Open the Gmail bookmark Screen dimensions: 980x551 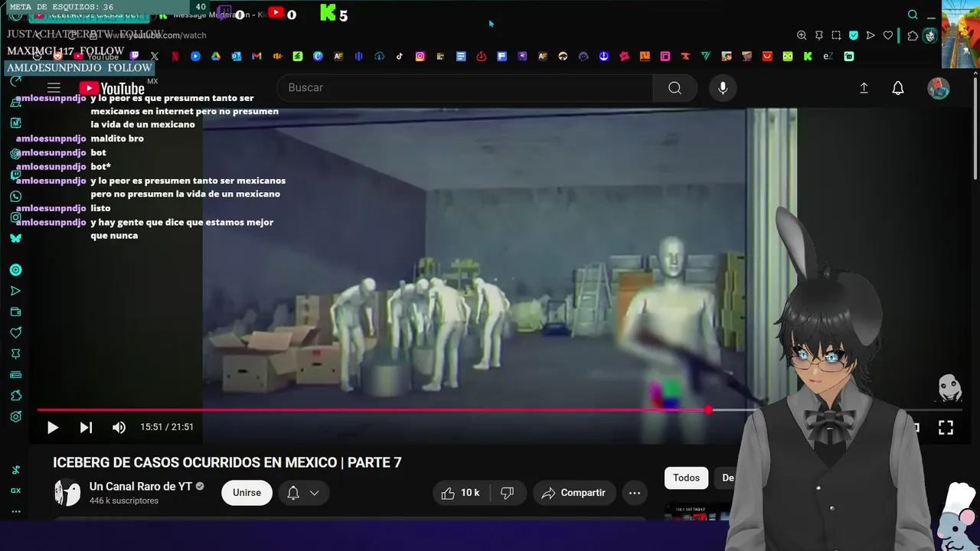click(x=256, y=56)
